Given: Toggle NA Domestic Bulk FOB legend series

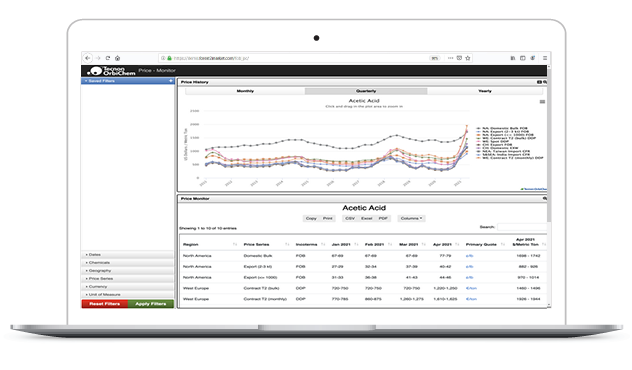Looking at the screenshot, I should coord(501,128).
